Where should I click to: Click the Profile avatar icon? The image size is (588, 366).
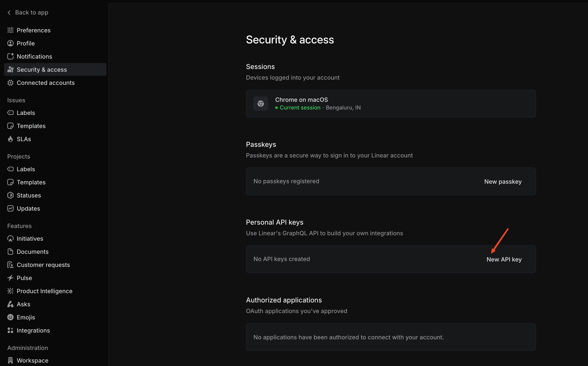[10, 43]
